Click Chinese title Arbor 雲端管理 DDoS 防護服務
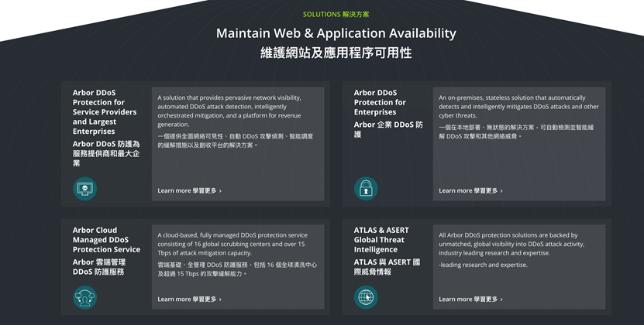 99,267
